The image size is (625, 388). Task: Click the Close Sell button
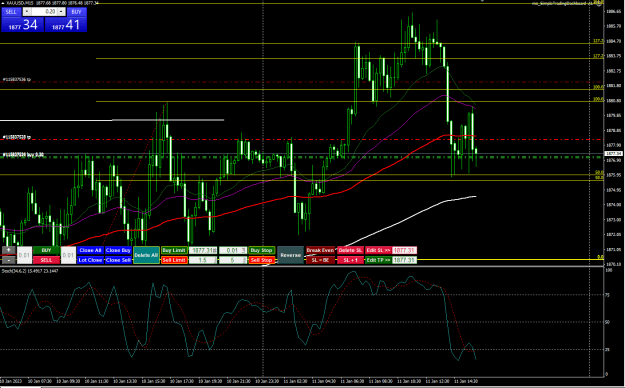pos(118,260)
